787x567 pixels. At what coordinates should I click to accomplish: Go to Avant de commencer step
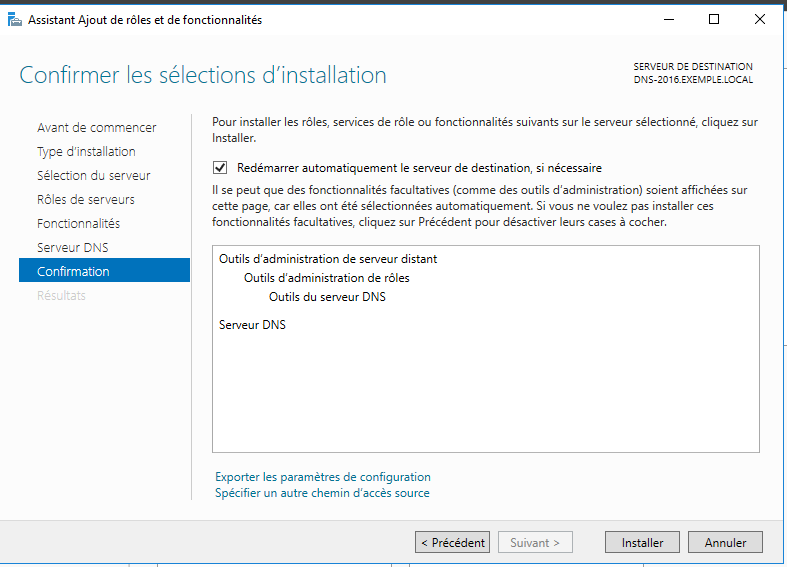(x=96, y=127)
